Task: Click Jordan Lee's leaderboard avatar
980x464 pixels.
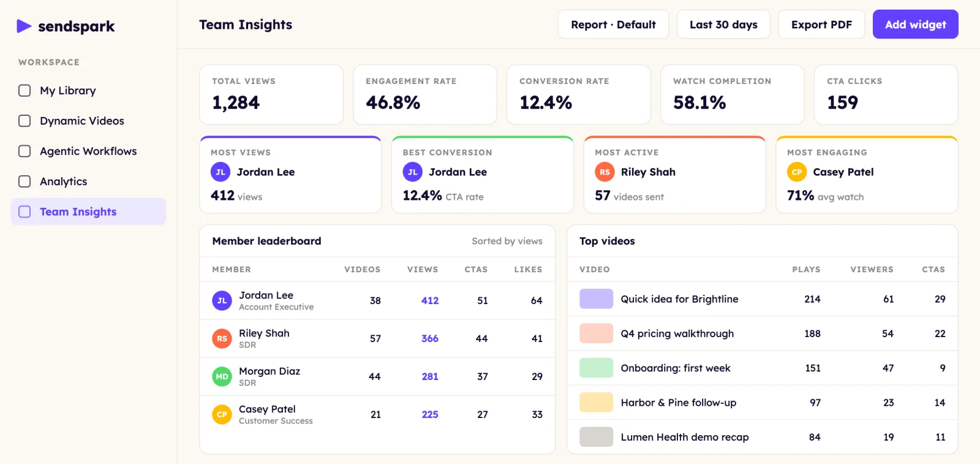Action: [x=222, y=300]
